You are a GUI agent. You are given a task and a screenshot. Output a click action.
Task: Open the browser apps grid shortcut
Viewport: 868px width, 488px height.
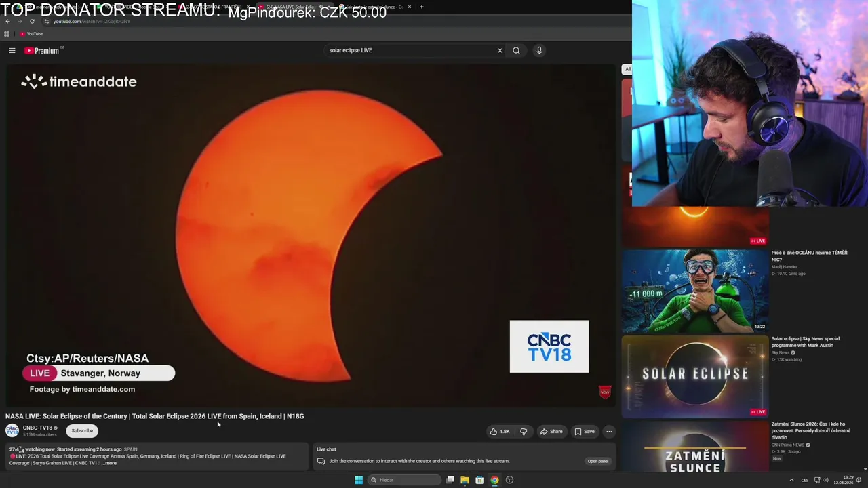(7, 34)
